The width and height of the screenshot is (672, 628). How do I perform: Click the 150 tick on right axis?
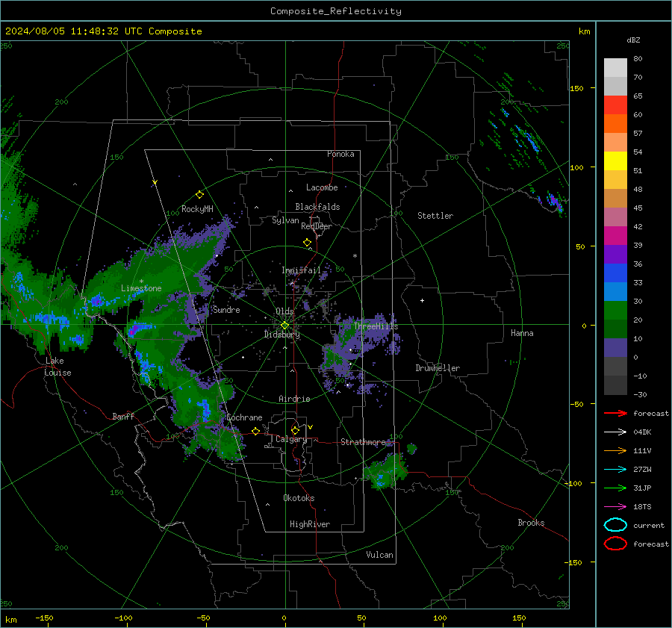click(x=576, y=88)
